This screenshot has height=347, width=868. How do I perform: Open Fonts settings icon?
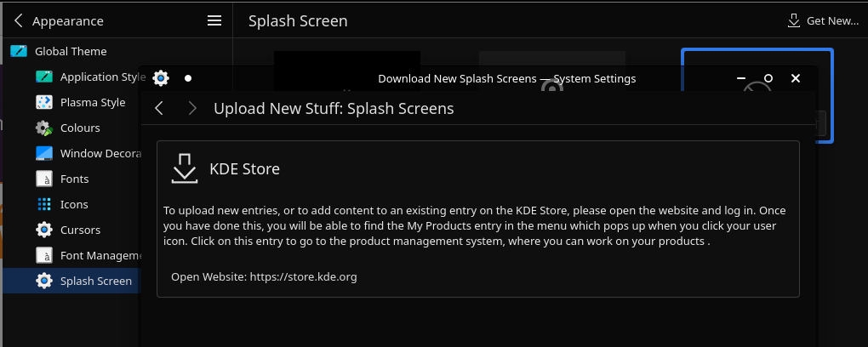click(43, 179)
